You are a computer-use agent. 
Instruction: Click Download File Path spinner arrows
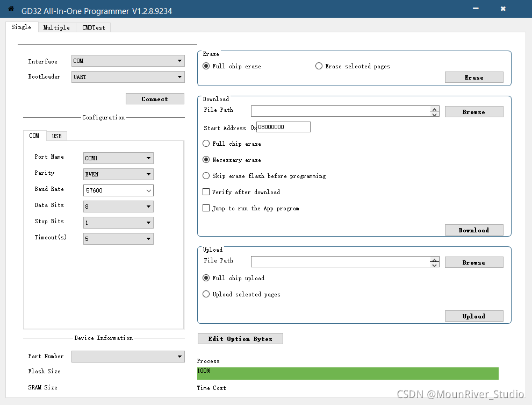[x=435, y=111]
